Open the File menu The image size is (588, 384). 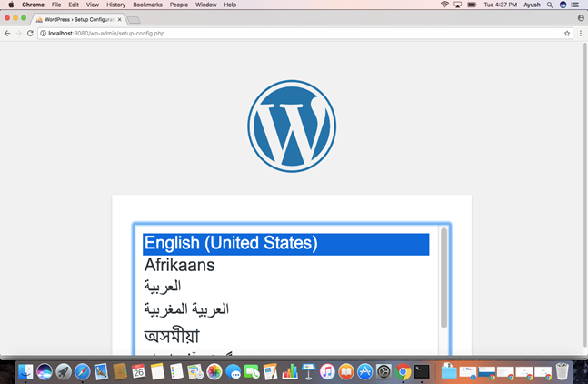click(56, 5)
